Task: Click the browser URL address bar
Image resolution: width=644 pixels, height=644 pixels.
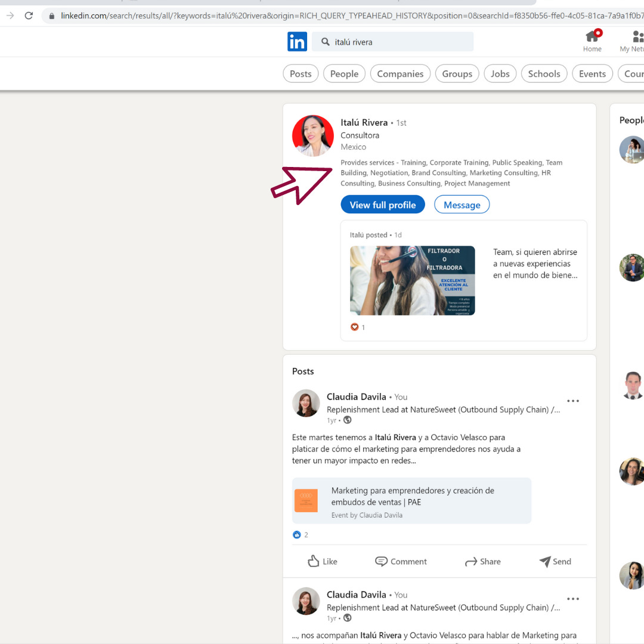Action: pyautogui.click(x=342, y=16)
